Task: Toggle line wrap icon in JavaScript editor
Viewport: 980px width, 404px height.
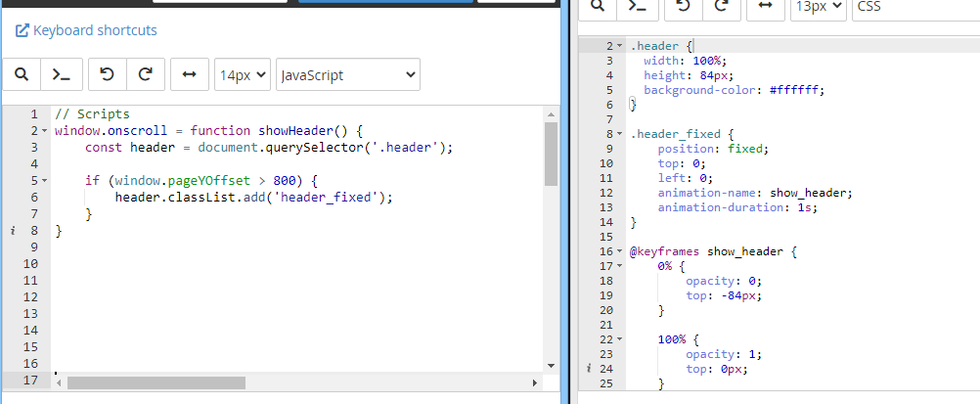Action: [190, 75]
